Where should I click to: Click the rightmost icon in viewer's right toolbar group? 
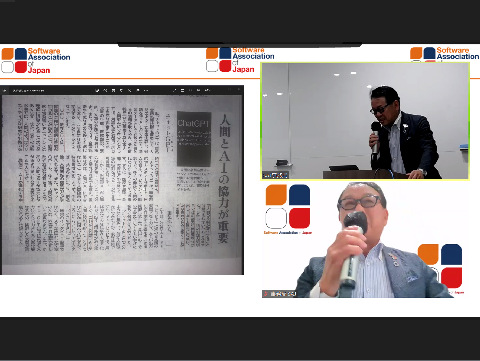click(207, 90)
